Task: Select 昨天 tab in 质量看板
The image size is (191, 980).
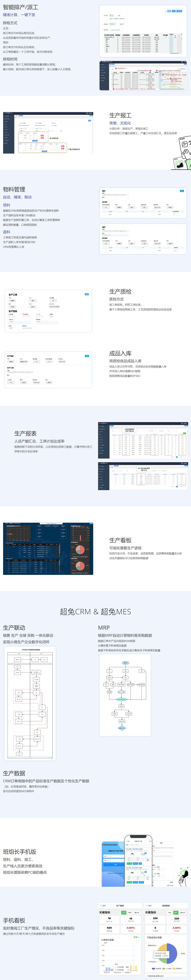Action: [176, 913]
